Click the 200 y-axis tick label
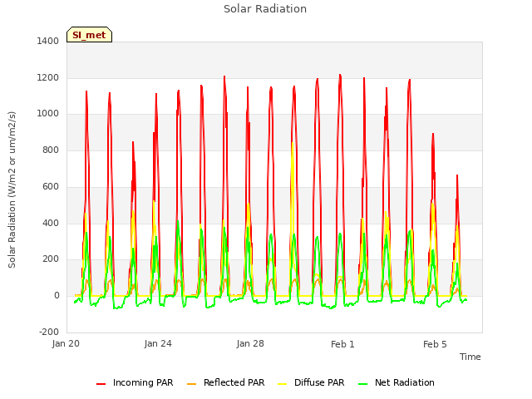 pos(51,259)
